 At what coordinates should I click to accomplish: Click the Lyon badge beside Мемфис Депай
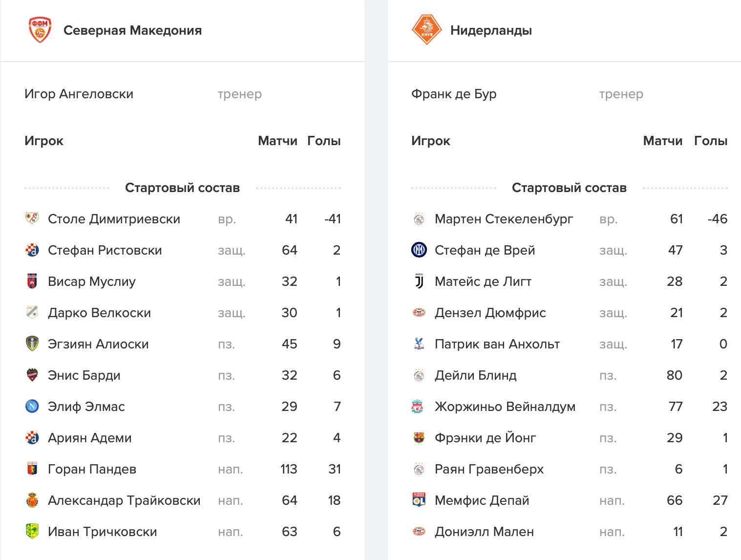419,500
